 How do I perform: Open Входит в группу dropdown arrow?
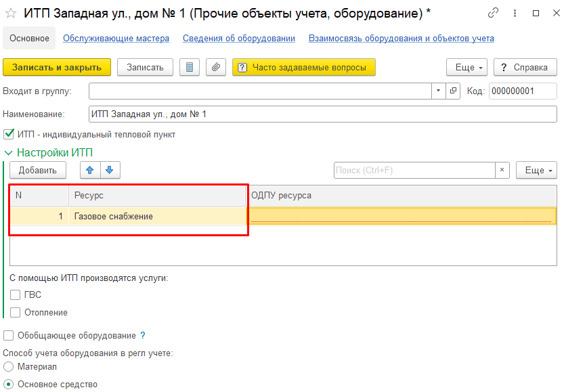(x=439, y=91)
